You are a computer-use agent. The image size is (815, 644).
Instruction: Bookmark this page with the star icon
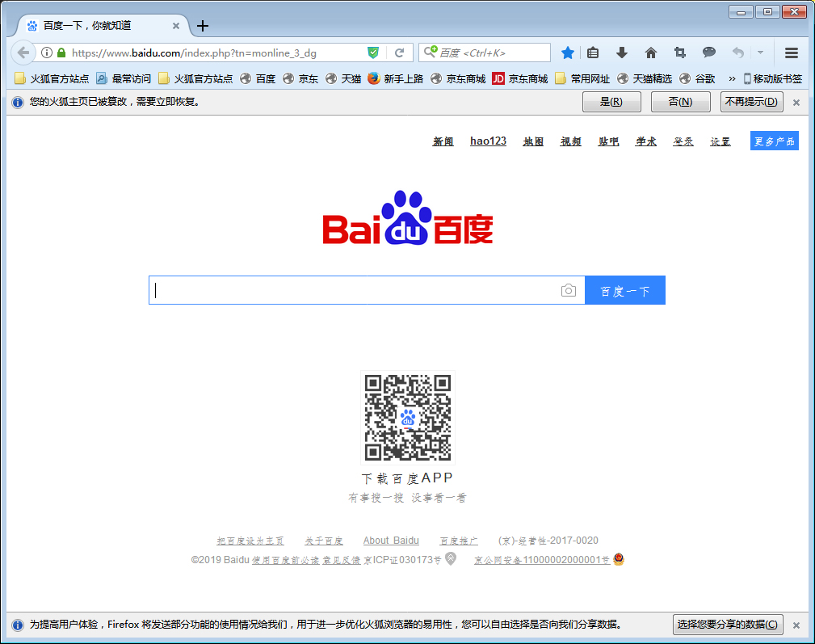pos(567,53)
